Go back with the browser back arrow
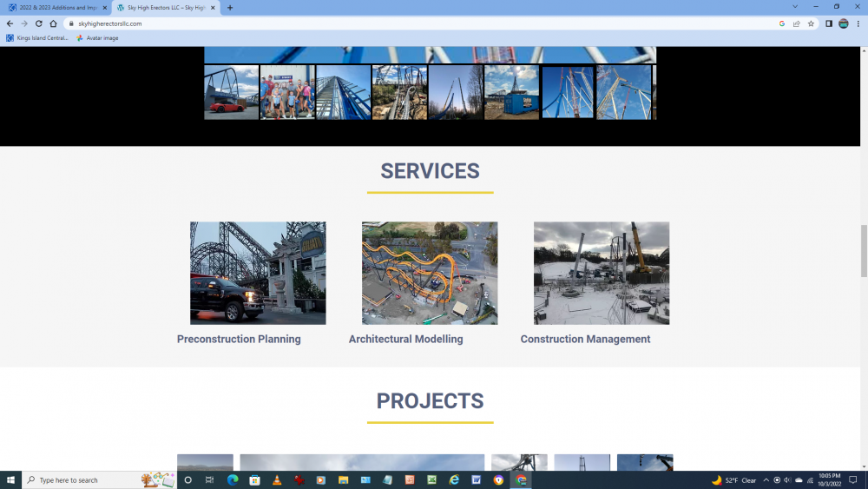The height and width of the screenshot is (489, 868). point(10,23)
